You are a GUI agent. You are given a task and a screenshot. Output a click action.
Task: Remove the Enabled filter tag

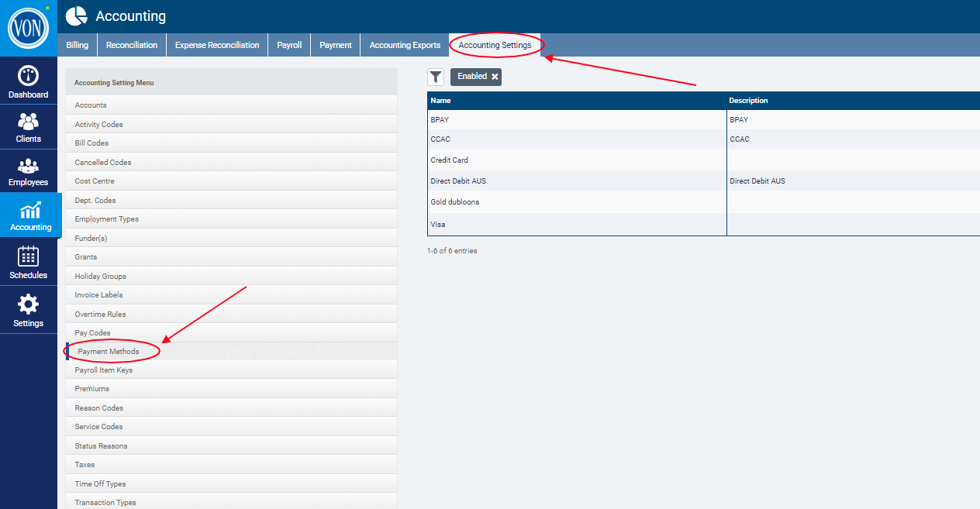[x=495, y=77]
